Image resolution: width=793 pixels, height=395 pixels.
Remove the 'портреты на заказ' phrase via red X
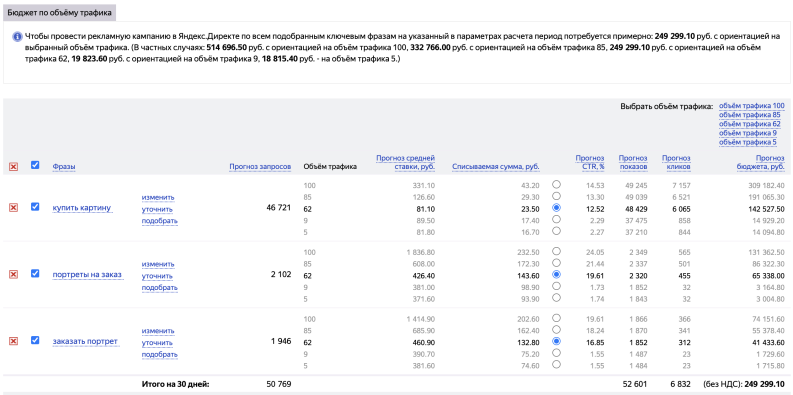[14, 274]
